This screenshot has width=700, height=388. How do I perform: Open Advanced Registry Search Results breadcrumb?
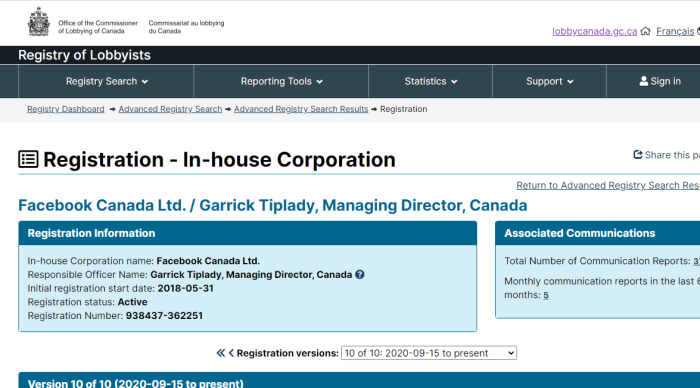pyautogui.click(x=301, y=109)
